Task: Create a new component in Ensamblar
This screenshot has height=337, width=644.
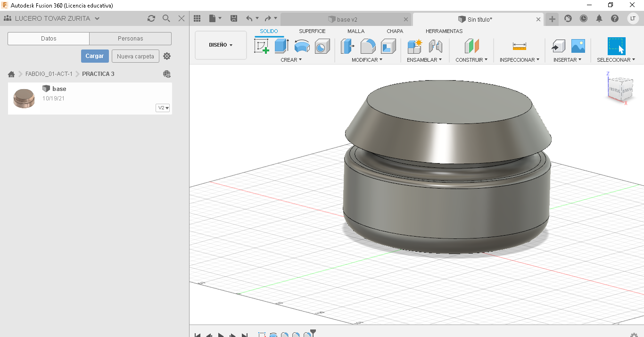Action: coord(415,46)
